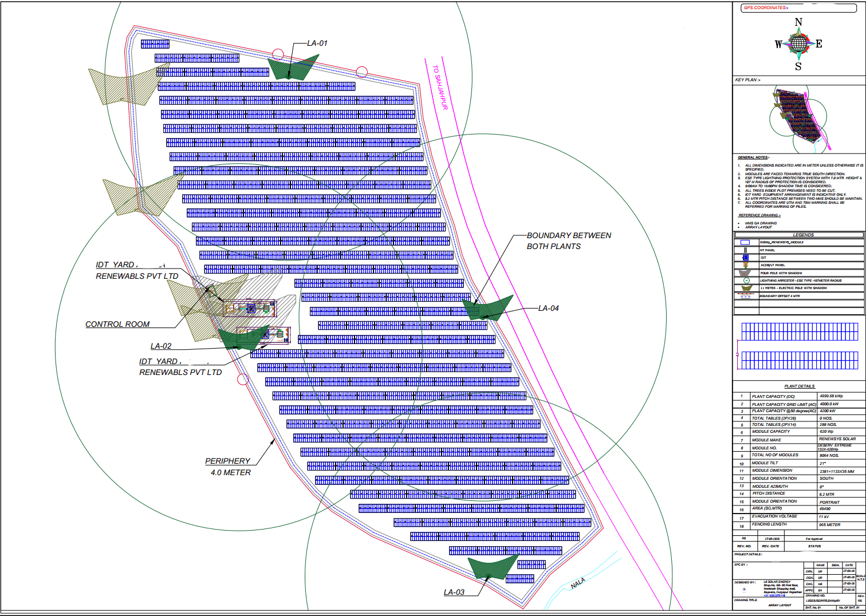Click the EVACUATION VOLTAGE row label
866x616 pixels.
pos(775,516)
